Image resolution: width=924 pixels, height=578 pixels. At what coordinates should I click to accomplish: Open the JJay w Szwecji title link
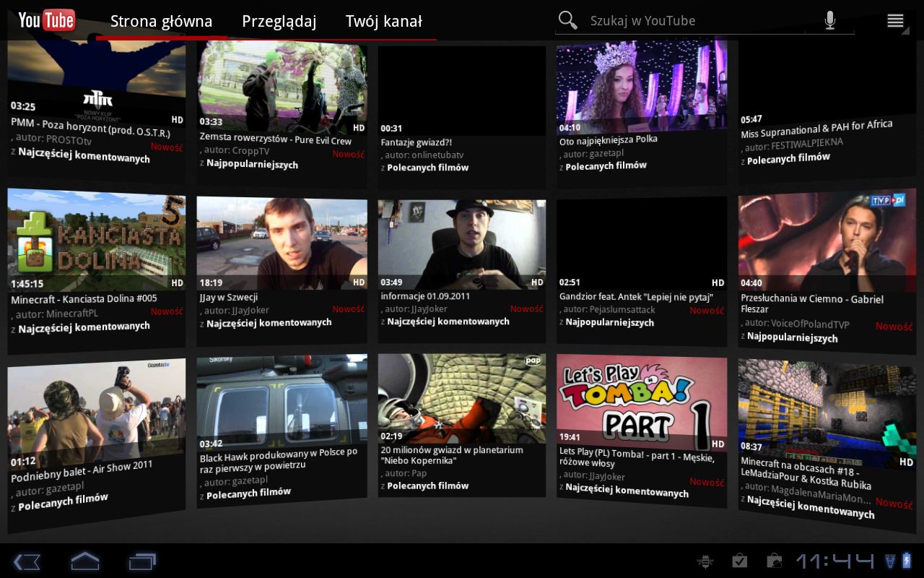click(x=229, y=297)
